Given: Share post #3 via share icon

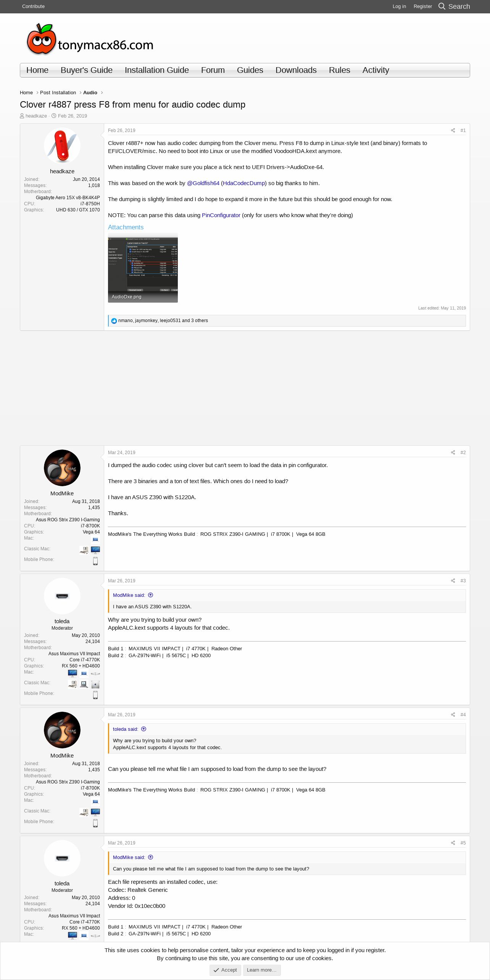Looking at the screenshot, I should pos(453,581).
